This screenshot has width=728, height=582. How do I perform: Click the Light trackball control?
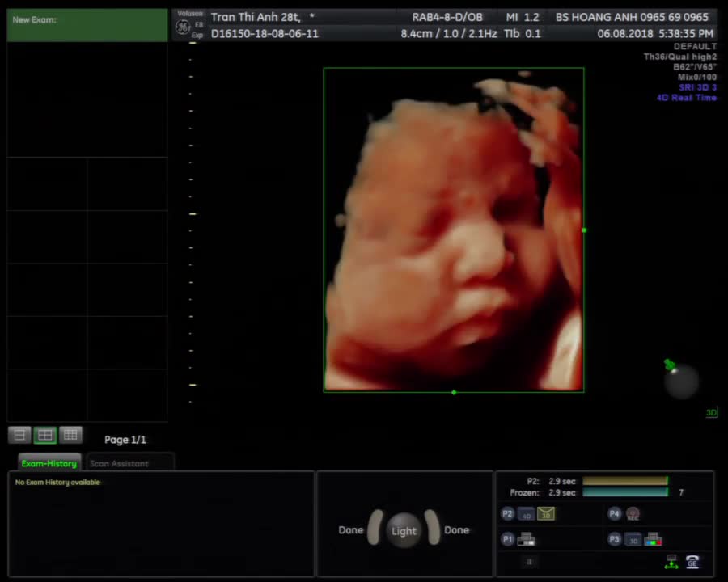click(404, 530)
